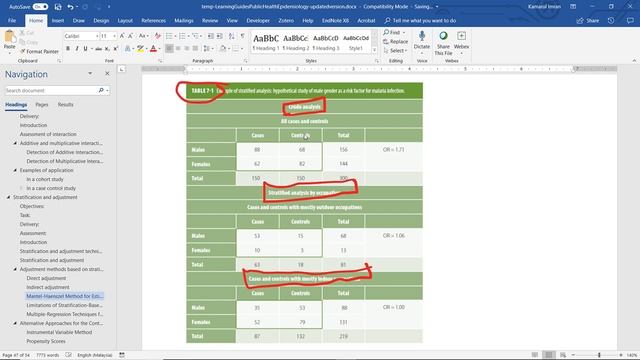Open Select dropdown in Editing group

396,51
